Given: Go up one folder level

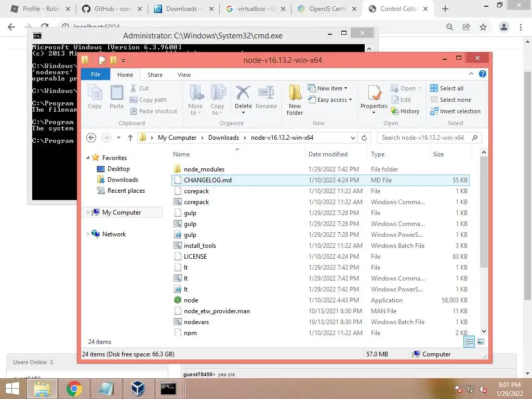Looking at the screenshot, I should coord(130,137).
